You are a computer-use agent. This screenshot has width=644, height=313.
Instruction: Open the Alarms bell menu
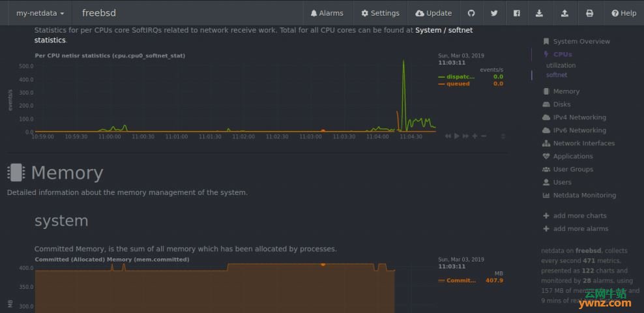coord(327,13)
